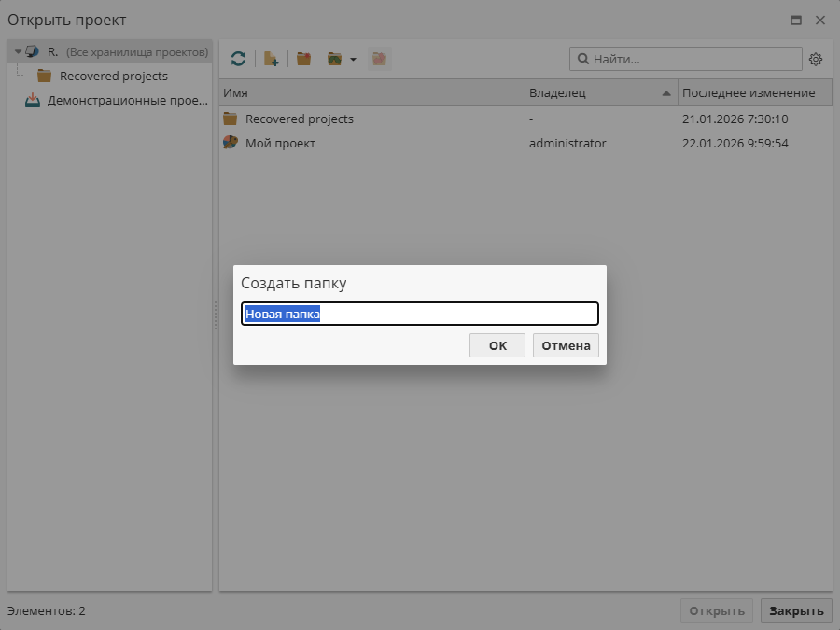The height and width of the screenshot is (630, 840).
Task: Click the refresh repositories icon
Action: [238, 58]
